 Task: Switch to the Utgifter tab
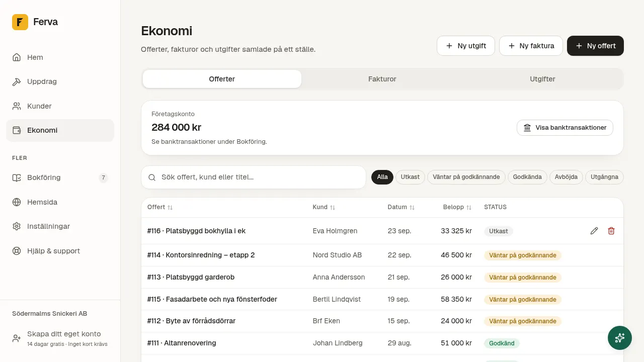tap(542, 79)
